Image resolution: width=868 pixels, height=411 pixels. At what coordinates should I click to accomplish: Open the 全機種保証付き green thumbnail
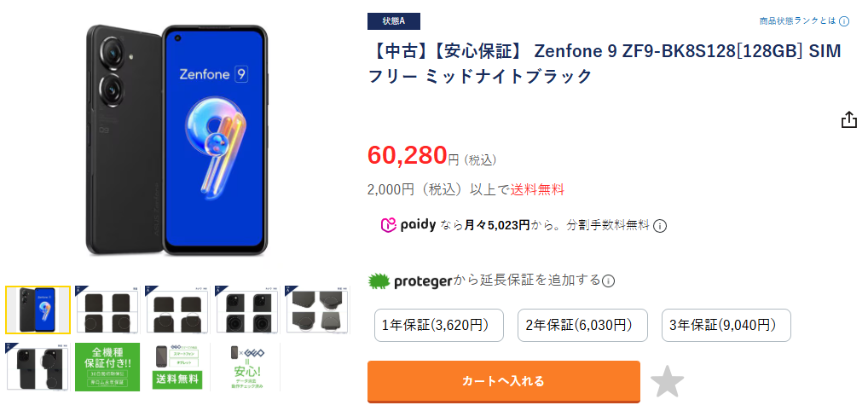(x=107, y=367)
